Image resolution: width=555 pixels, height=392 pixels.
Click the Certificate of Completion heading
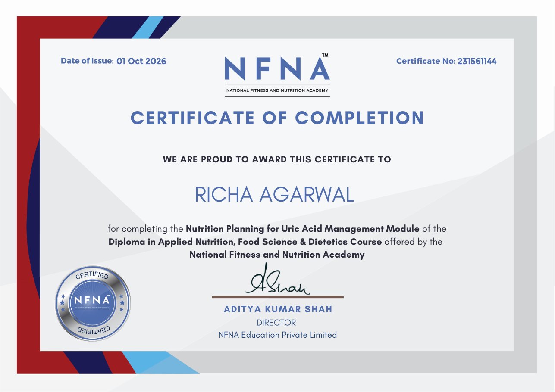pyautogui.click(x=277, y=118)
